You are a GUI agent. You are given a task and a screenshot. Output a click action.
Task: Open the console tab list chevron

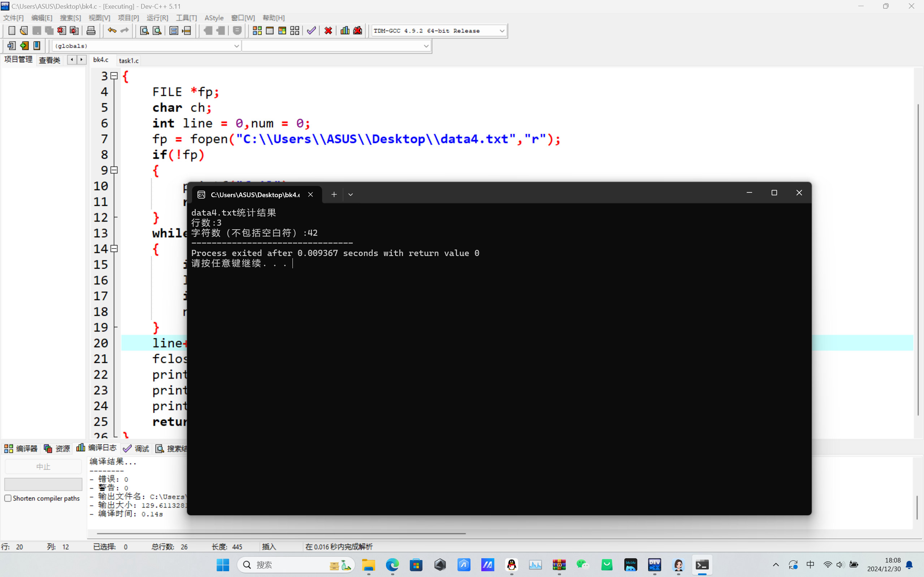coord(351,195)
